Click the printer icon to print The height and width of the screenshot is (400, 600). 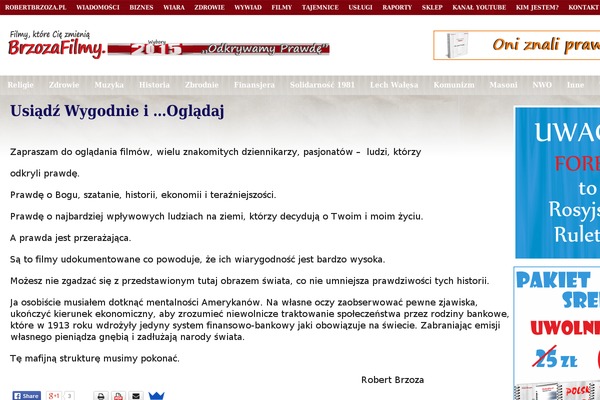click(x=101, y=396)
